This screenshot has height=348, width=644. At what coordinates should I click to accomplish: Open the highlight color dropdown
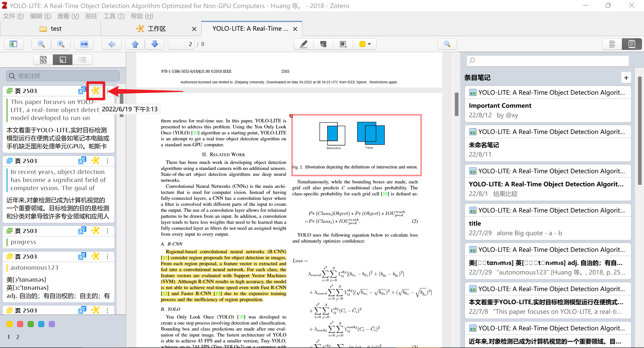(x=369, y=44)
